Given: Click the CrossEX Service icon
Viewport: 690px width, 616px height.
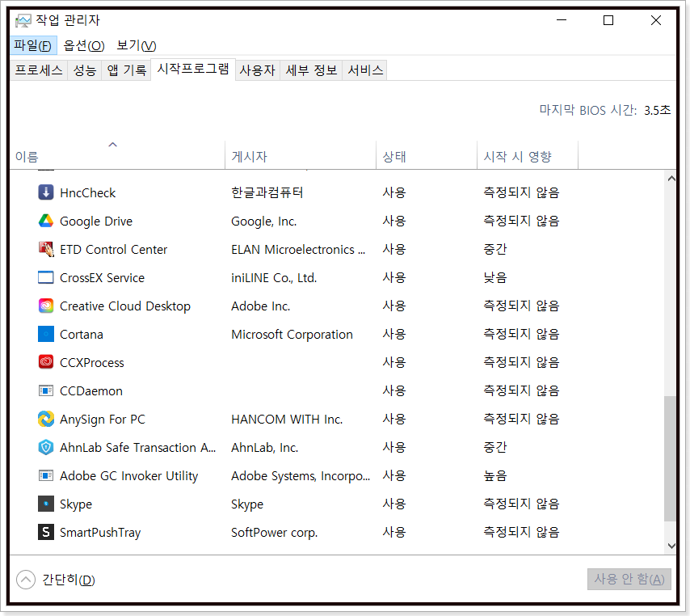Looking at the screenshot, I should [x=46, y=277].
